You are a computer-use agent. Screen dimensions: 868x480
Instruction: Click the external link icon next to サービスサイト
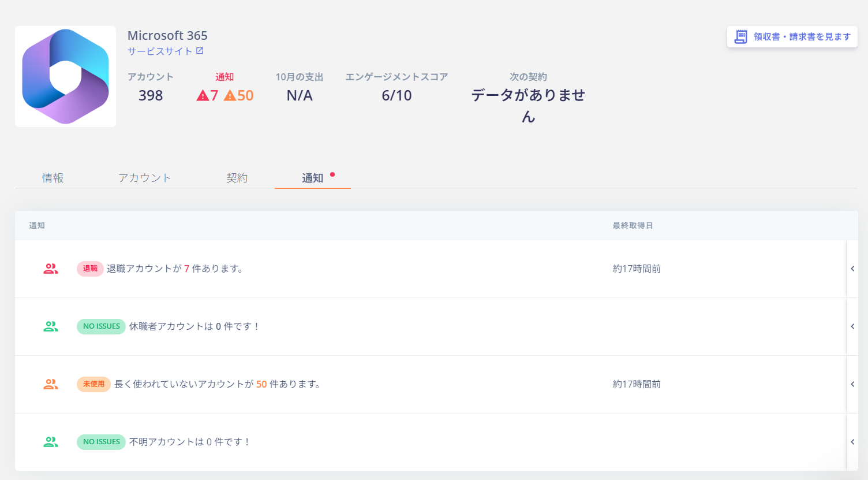(199, 50)
